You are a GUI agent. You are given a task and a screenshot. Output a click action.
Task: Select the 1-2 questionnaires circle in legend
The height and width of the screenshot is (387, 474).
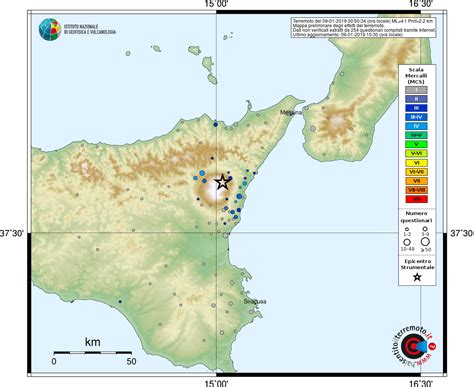407,229
